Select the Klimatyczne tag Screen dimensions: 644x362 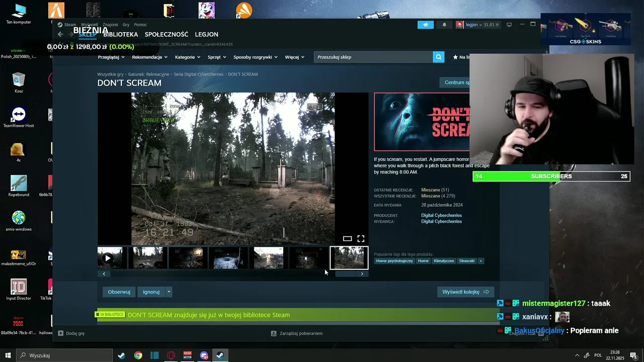tap(444, 261)
